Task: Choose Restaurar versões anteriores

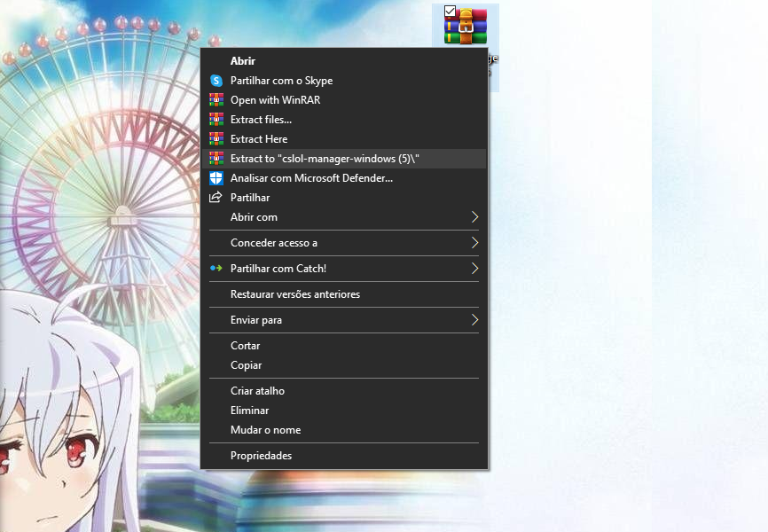Action: 344,294
